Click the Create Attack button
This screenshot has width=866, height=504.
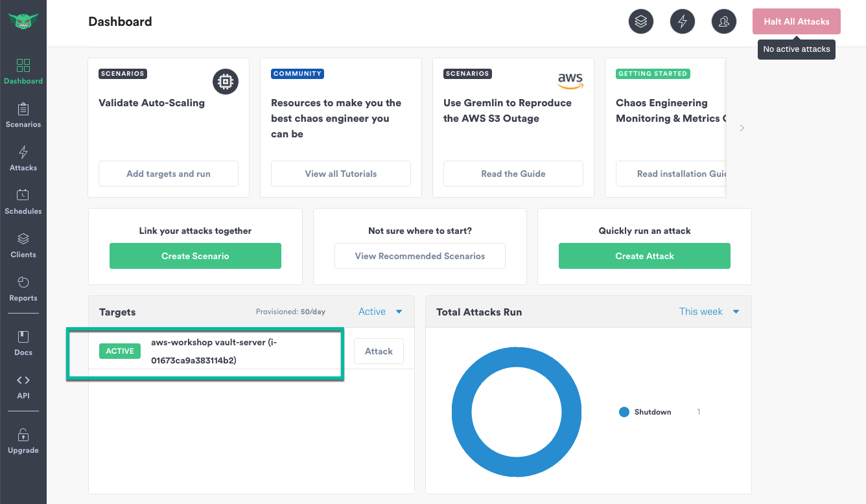(x=644, y=256)
